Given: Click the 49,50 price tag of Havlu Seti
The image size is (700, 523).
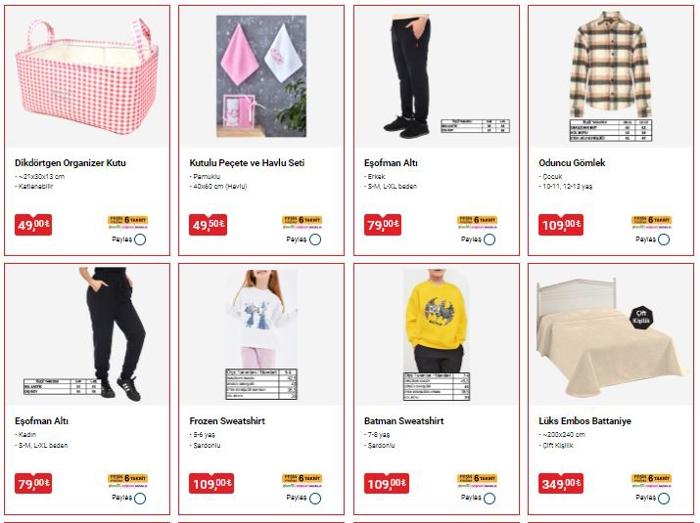Looking at the screenshot, I should point(208,224).
